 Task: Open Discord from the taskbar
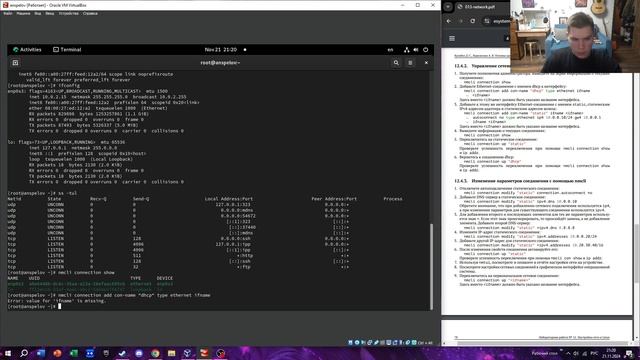coord(139,353)
